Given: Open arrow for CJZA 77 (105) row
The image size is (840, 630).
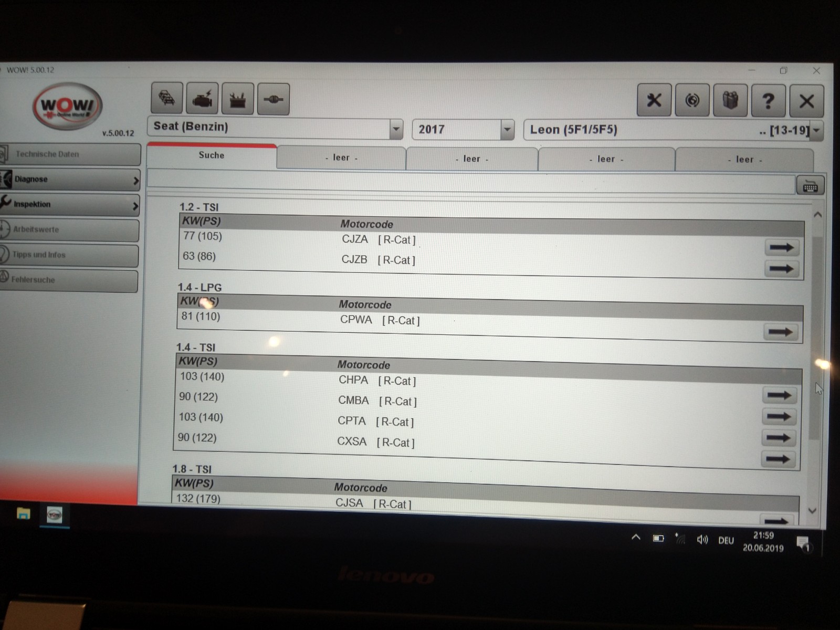Looking at the screenshot, I should [x=782, y=247].
